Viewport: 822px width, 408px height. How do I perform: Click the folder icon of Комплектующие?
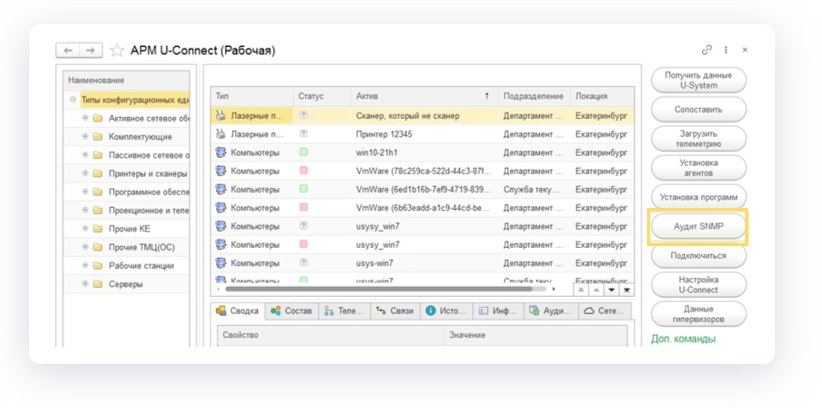(98, 137)
